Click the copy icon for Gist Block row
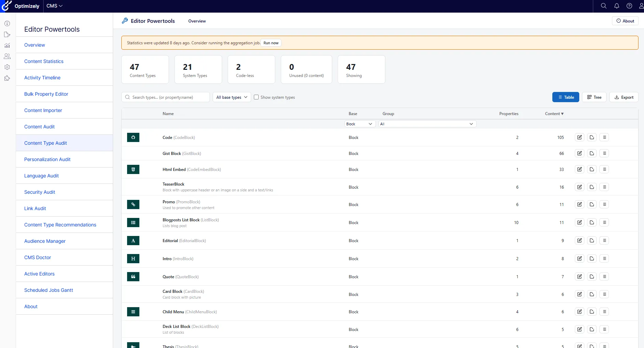This screenshot has height=348, width=644. 592,153
